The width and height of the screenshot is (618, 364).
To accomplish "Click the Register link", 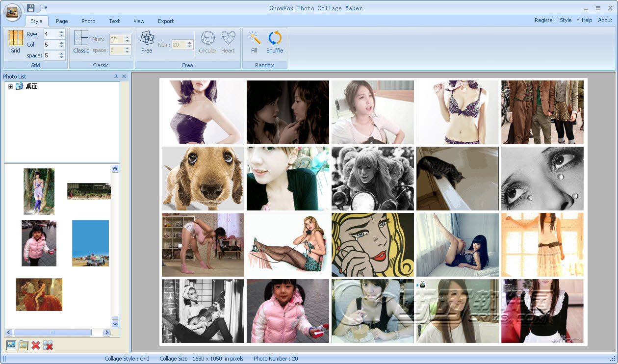I will pyautogui.click(x=544, y=20).
